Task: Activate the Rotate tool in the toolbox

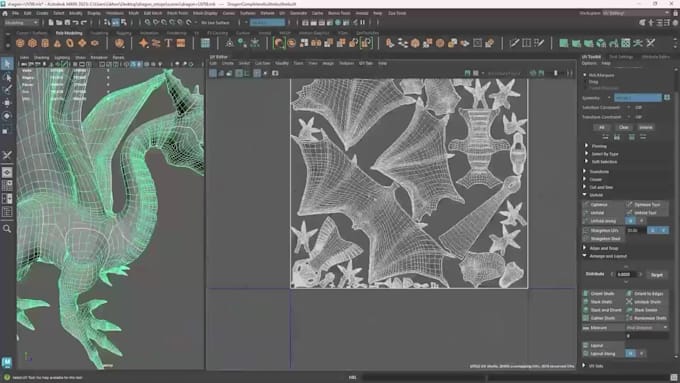Action: 7,116
